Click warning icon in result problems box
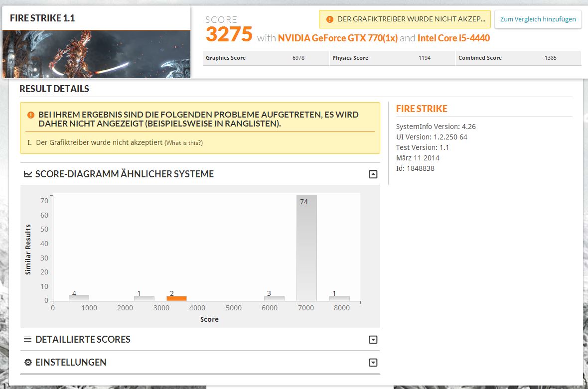Viewport: 588px width, 389px height. [x=31, y=115]
